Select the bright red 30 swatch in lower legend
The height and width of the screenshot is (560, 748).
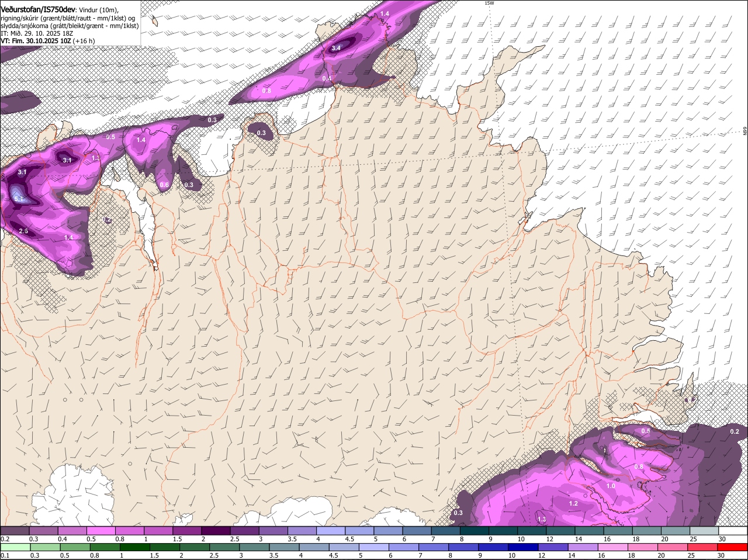[x=733, y=547]
